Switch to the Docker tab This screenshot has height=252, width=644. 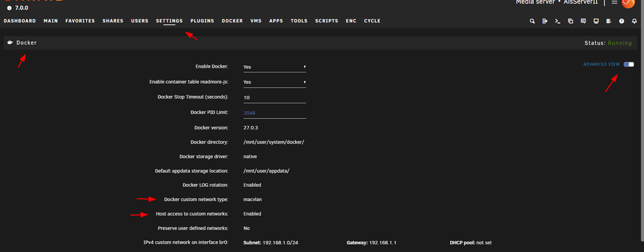(x=232, y=21)
